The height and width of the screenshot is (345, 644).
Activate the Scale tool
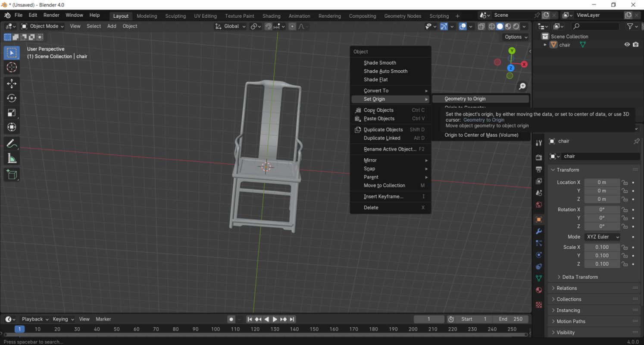12,113
